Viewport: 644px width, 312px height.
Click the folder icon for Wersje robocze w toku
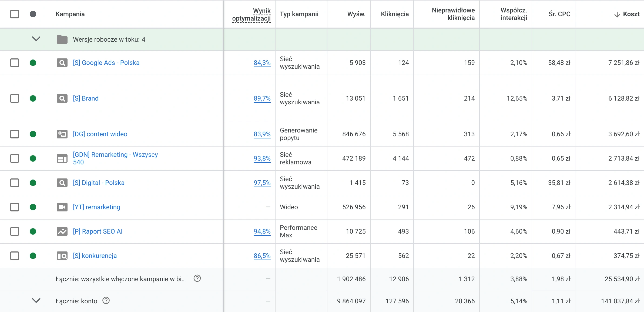(62, 39)
